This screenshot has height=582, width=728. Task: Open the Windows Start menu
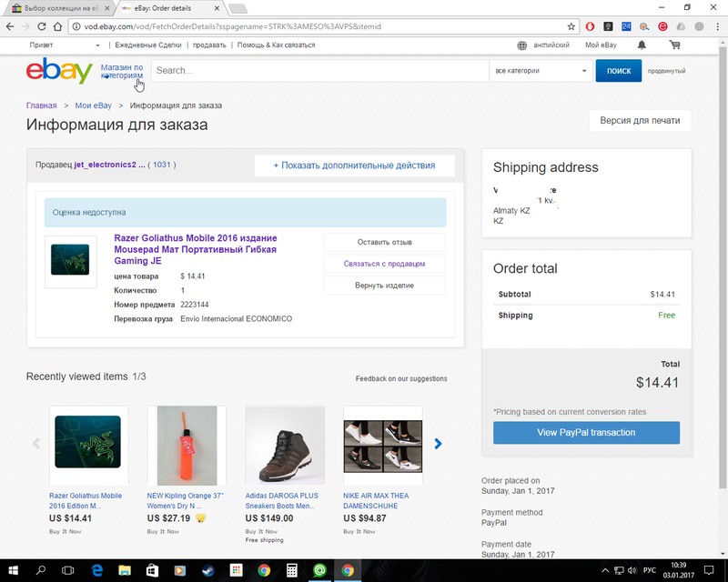(13, 570)
